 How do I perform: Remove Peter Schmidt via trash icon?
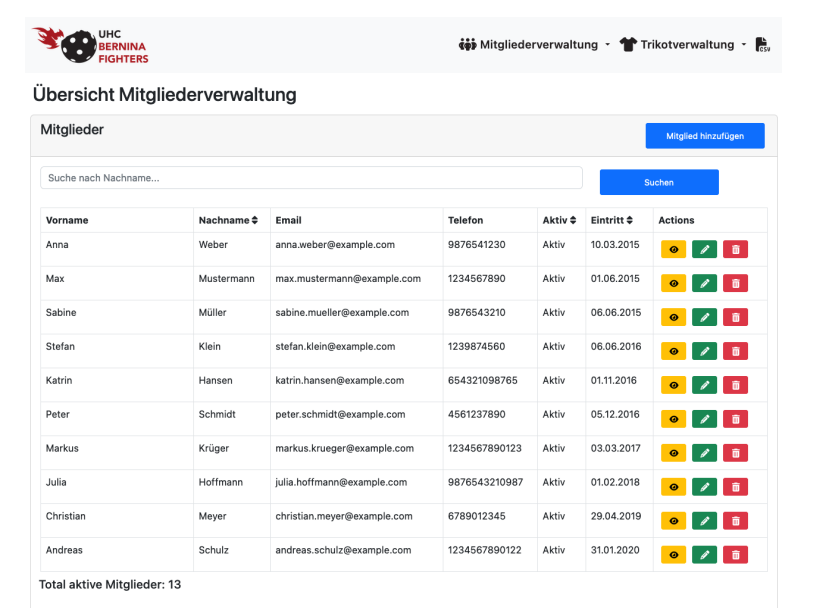(x=735, y=419)
